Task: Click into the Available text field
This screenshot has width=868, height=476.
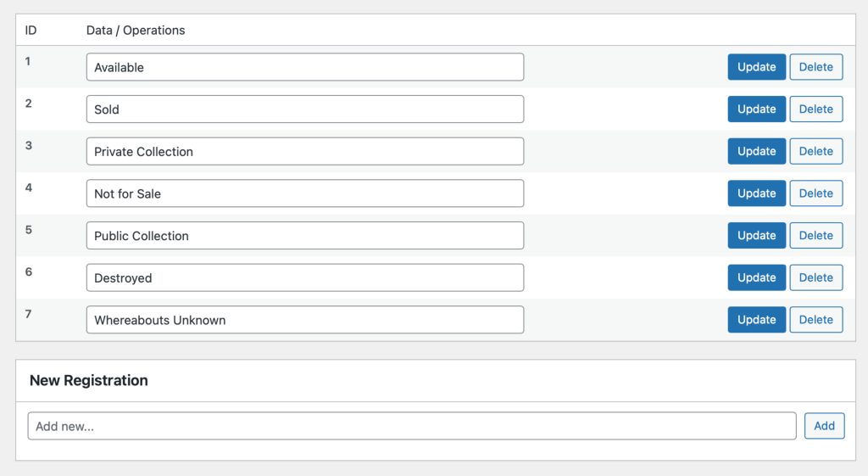Action: coord(305,67)
